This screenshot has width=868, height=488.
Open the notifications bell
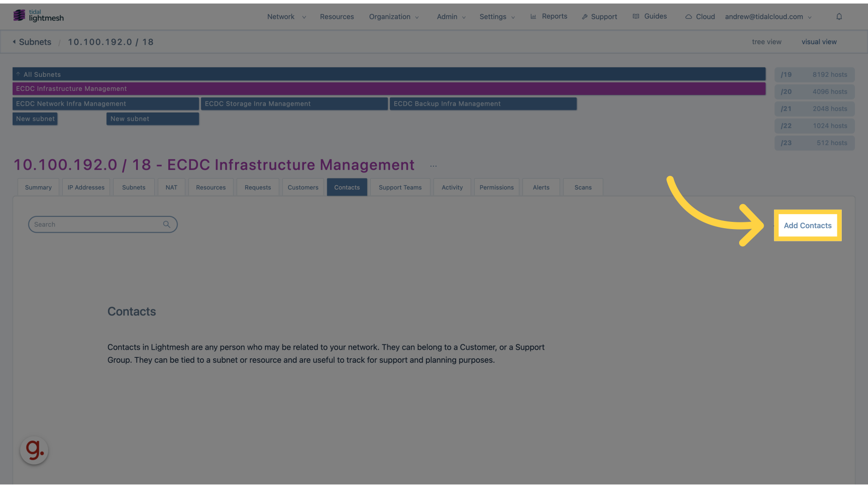click(x=839, y=17)
